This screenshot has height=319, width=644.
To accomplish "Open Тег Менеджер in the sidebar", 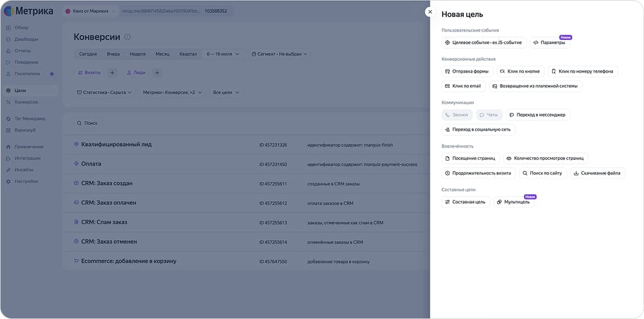I will coord(30,119).
